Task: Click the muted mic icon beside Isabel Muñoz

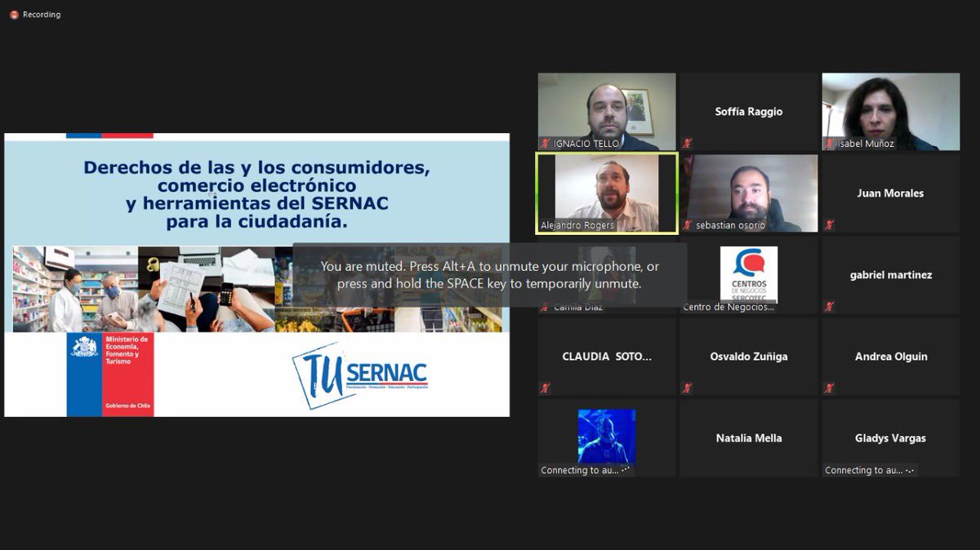Action: (x=830, y=144)
